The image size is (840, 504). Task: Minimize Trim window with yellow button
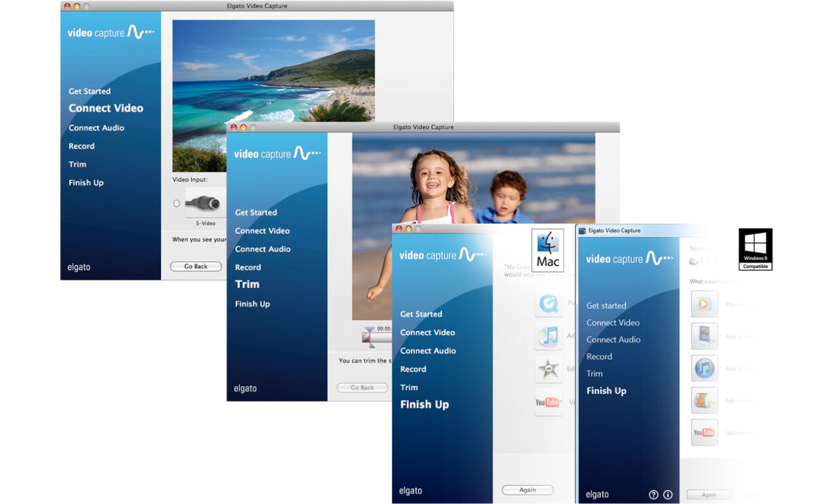pos(244,128)
